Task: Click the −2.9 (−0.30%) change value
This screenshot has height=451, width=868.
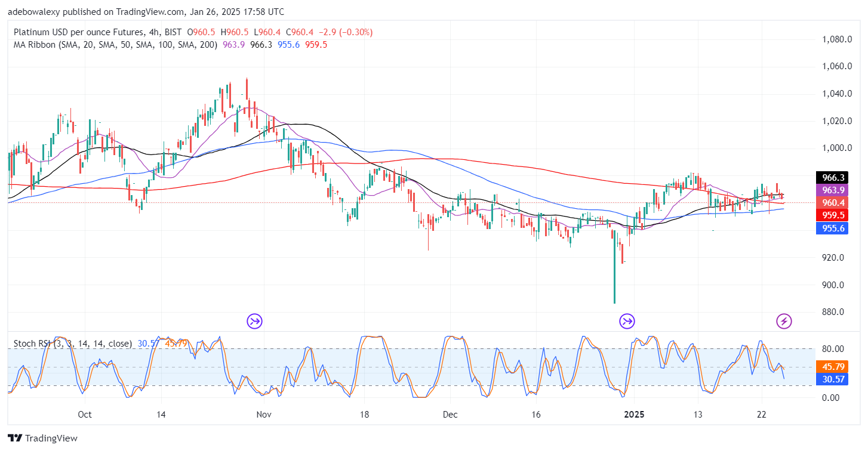Action: point(347,32)
